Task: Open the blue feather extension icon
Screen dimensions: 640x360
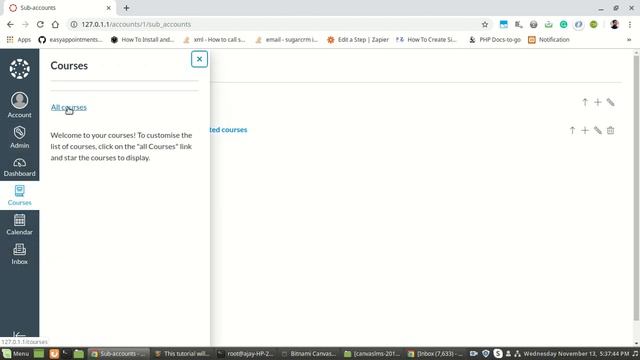Action: pyautogui.click(x=578, y=24)
